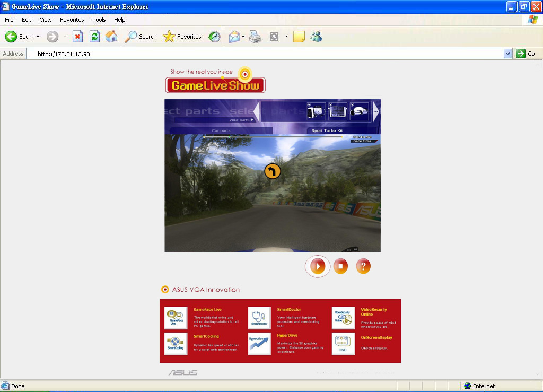Open the History clock icon
Viewport: 543px width, 392px height.
pos(214,37)
